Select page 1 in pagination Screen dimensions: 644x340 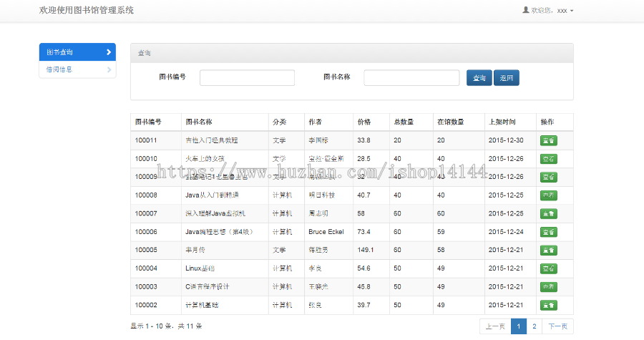[x=519, y=326]
